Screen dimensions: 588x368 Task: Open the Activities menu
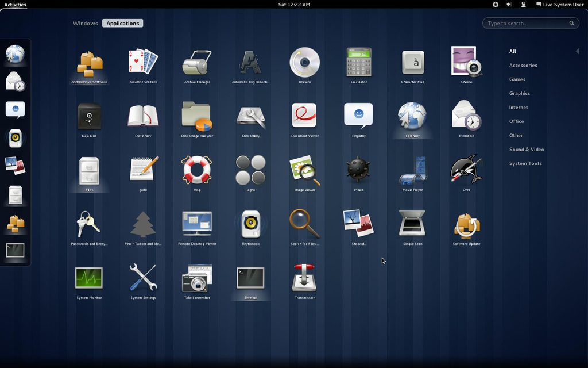click(x=14, y=4)
